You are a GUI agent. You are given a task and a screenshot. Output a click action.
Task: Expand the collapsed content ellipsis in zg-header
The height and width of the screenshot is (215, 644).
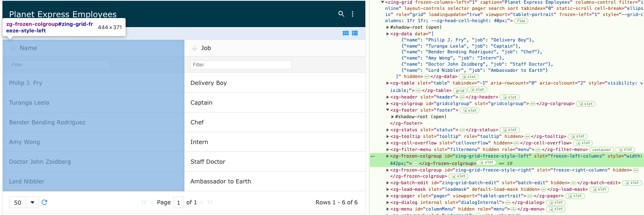pos(462,97)
